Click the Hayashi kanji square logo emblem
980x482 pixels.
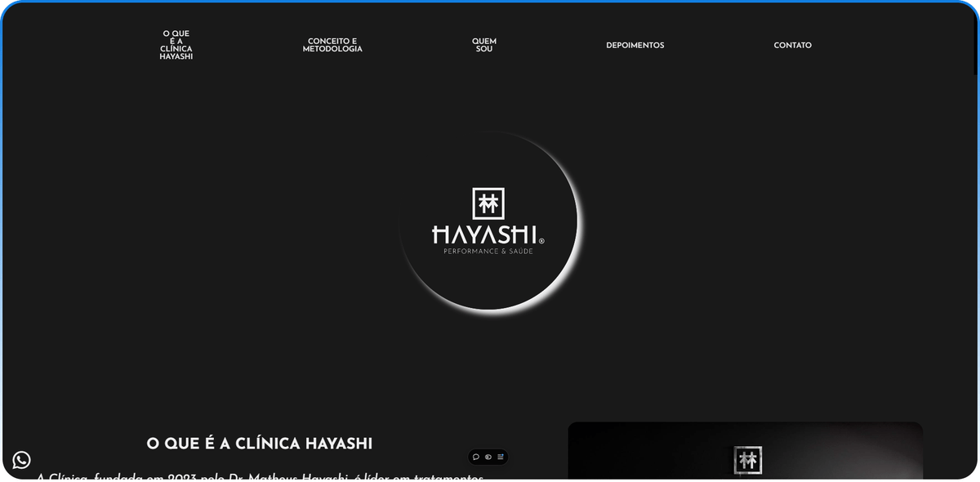488,203
